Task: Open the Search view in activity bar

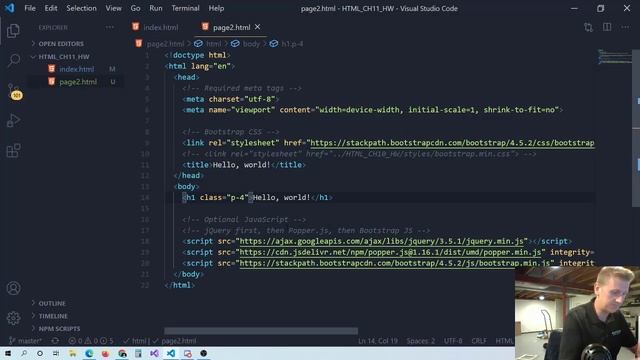Action: tap(13, 60)
